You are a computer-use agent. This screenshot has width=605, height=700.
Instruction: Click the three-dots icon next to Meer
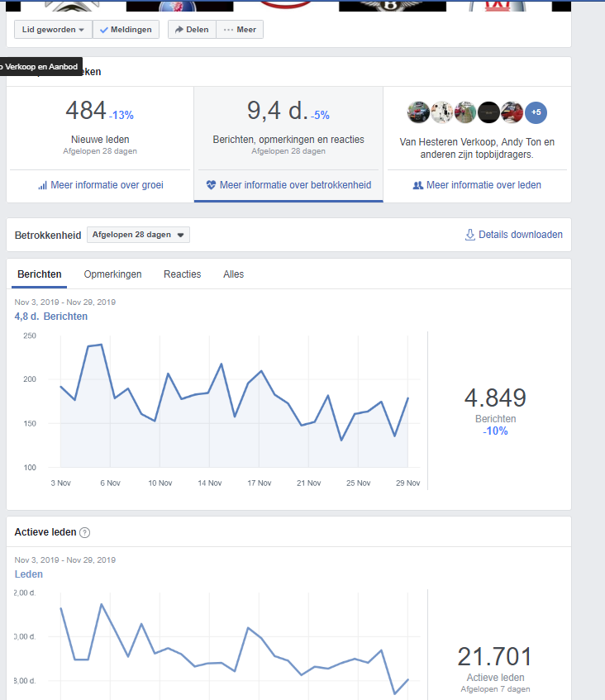[x=229, y=30]
